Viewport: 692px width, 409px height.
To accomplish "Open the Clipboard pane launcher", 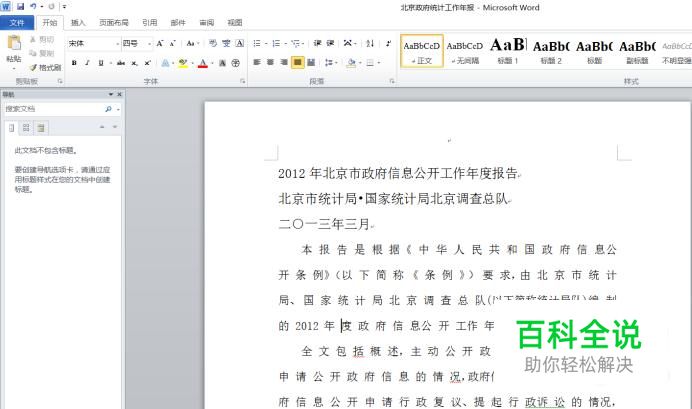I will pos(60,81).
